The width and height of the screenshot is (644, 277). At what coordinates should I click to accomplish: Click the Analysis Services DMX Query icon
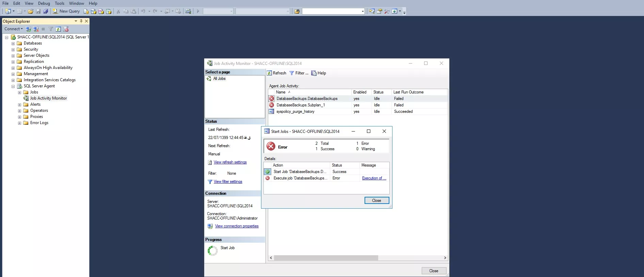coord(101,11)
